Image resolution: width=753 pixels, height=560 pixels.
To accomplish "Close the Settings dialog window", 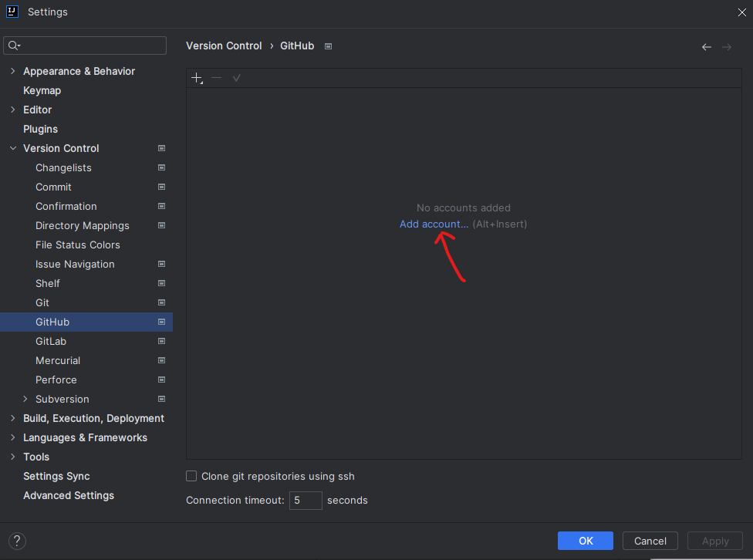I will click(741, 12).
